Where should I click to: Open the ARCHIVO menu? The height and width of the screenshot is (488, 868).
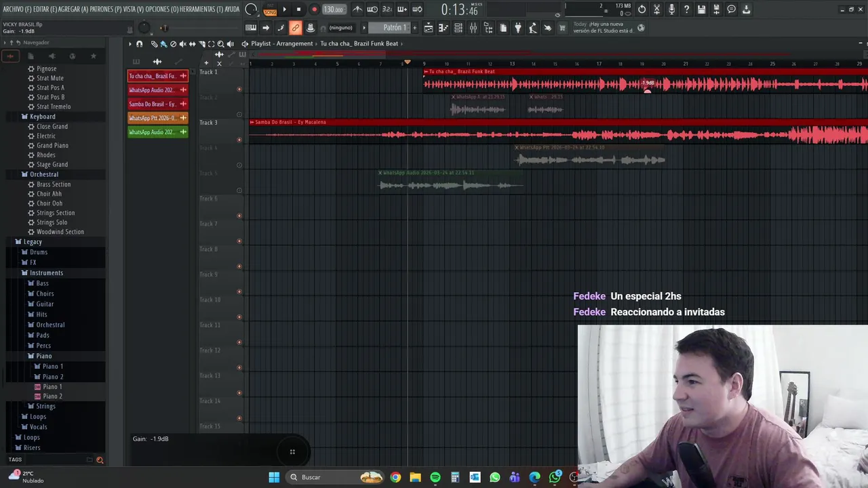pos(17,9)
